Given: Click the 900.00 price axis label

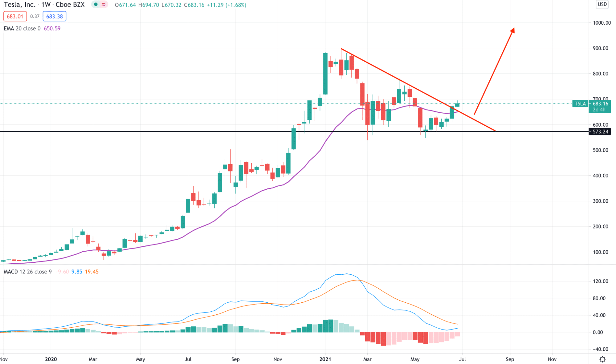Looking at the screenshot, I should coord(601,48).
